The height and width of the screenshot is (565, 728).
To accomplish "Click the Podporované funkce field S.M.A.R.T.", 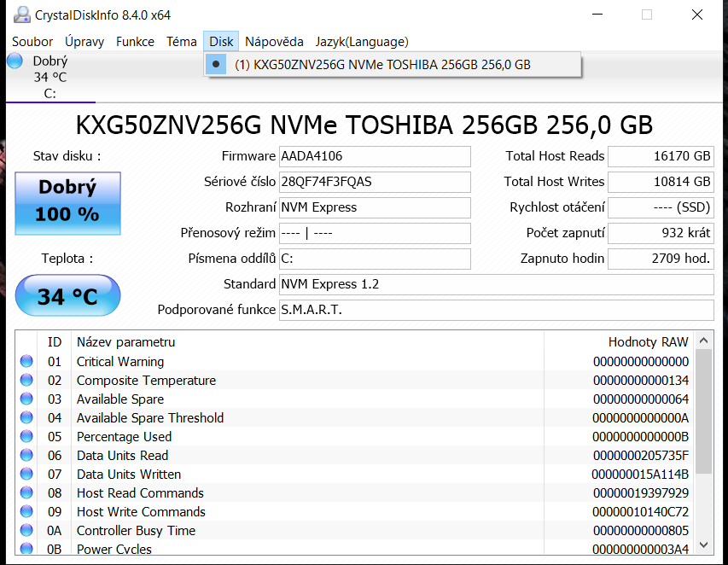I will [x=497, y=310].
